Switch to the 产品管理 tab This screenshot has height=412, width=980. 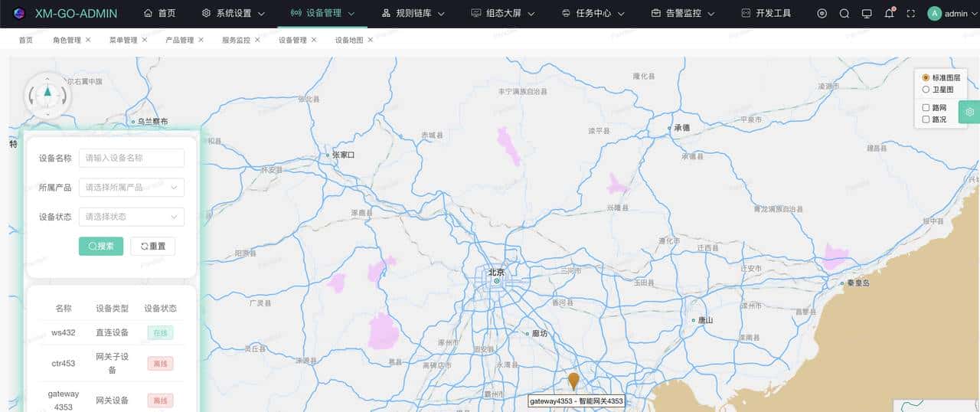pyautogui.click(x=180, y=40)
